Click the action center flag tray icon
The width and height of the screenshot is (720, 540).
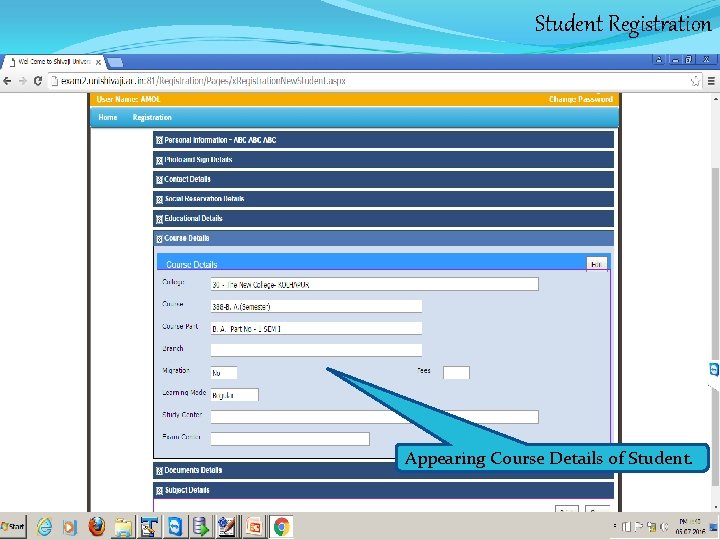639,527
